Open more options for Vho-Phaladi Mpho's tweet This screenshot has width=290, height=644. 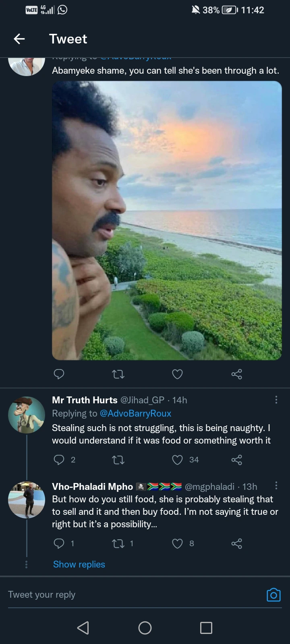[276, 486]
